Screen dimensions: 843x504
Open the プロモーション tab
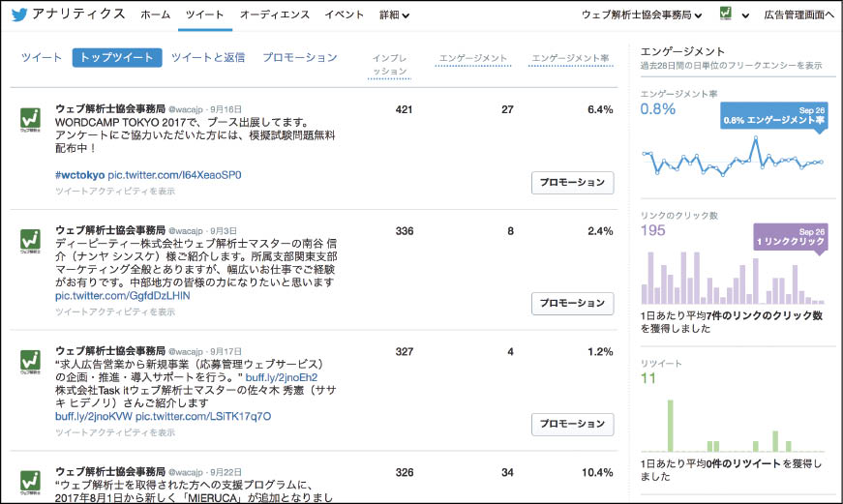[300, 57]
